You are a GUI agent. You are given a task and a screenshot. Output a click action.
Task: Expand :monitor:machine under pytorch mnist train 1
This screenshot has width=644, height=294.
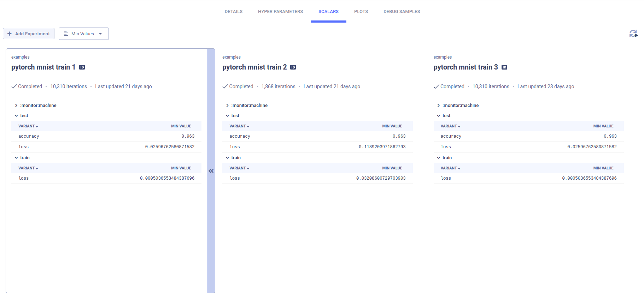point(16,106)
